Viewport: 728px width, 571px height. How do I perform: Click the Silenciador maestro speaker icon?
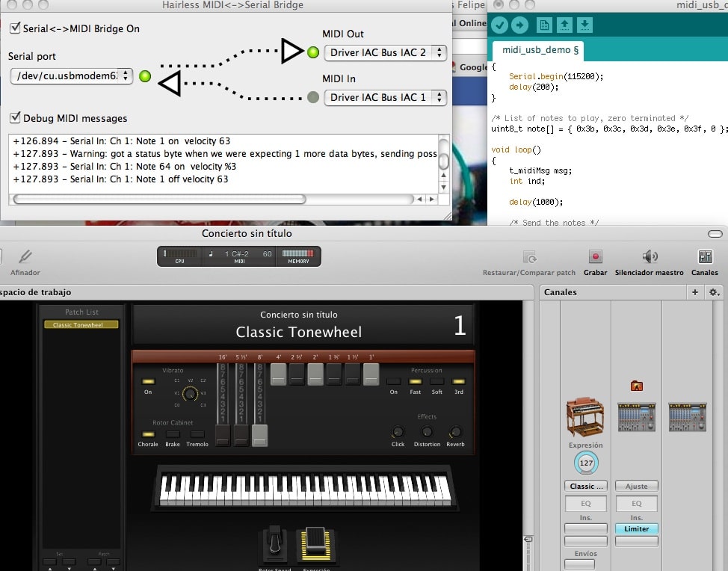tap(650, 257)
